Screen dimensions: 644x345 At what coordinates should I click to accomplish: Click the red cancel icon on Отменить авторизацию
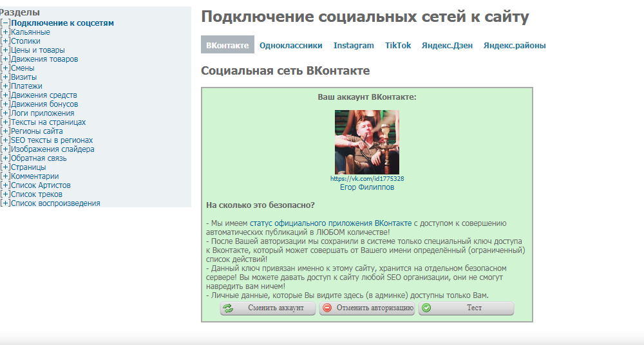point(327,308)
